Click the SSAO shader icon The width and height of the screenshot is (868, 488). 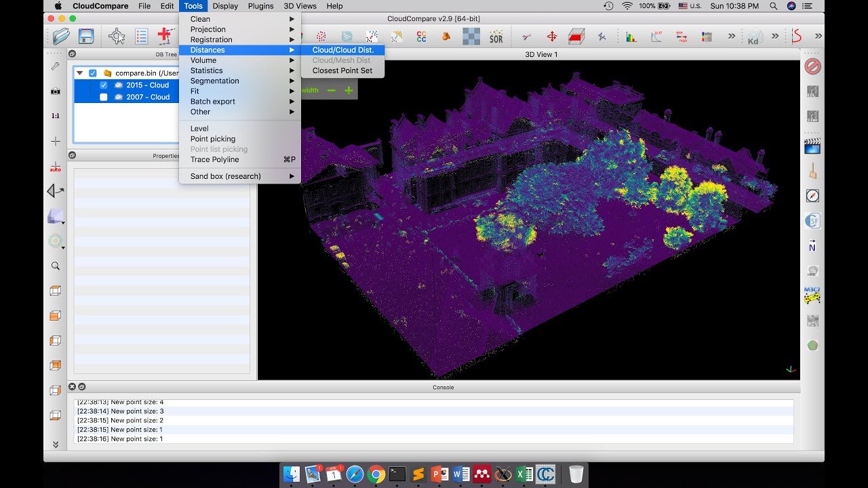point(812,117)
